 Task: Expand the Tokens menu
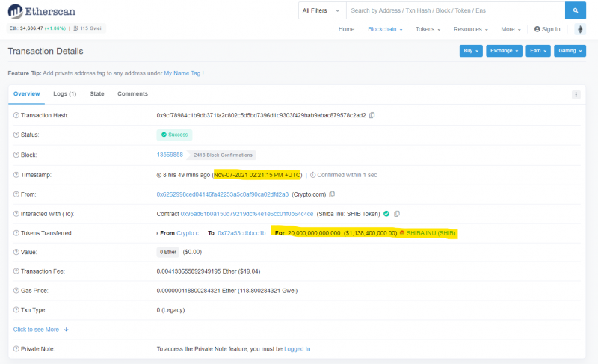[428, 29]
